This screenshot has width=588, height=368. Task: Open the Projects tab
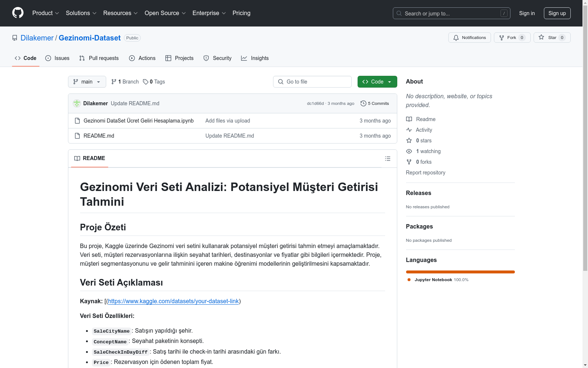(x=179, y=58)
